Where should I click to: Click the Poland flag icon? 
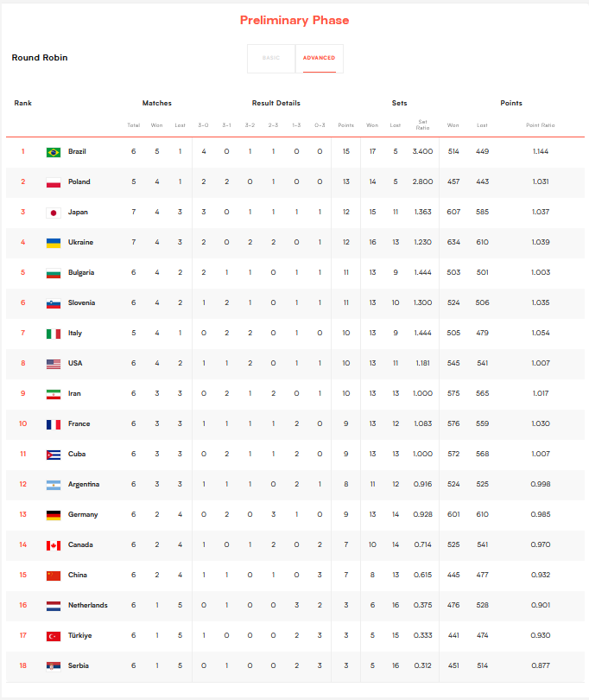(x=53, y=182)
